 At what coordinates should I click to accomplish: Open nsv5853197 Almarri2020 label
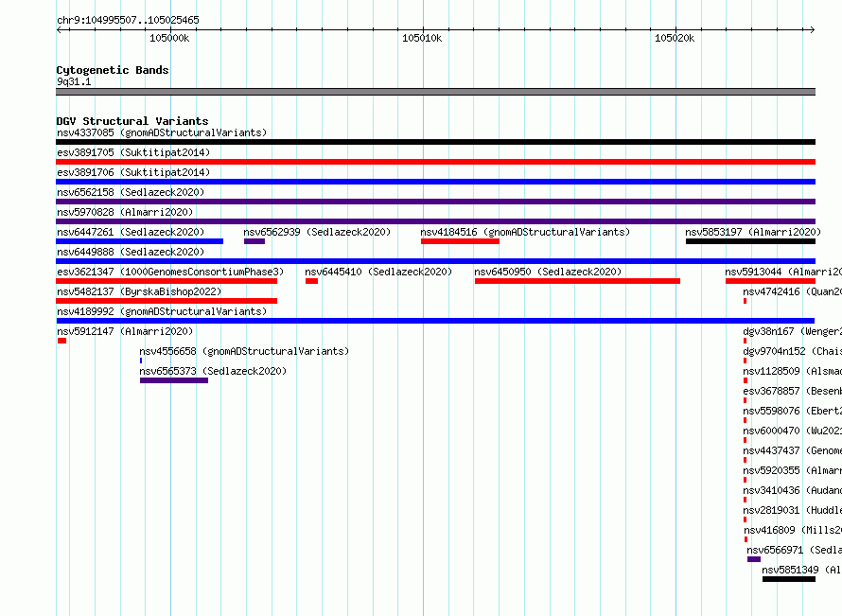point(753,232)
